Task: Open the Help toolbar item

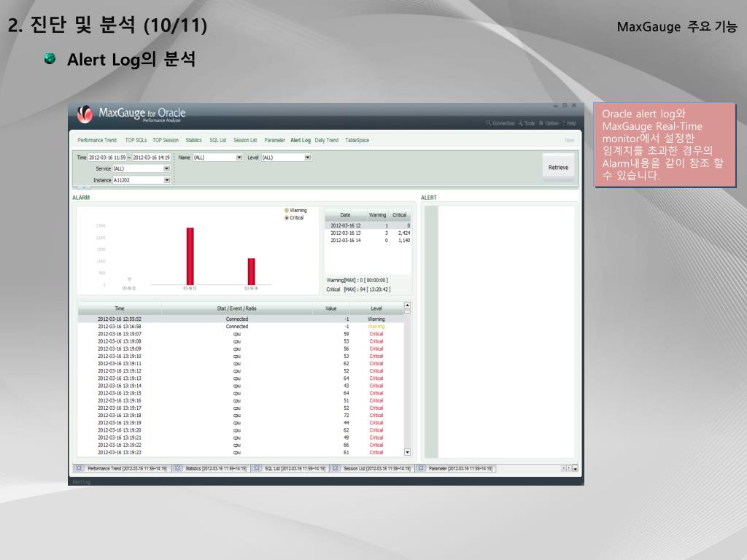Action: coord(569,123)
